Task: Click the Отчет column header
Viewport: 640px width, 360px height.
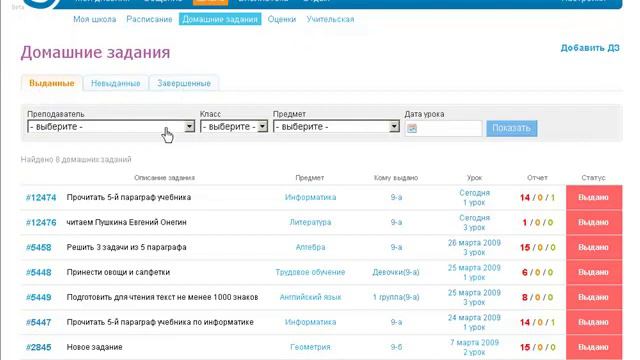Action: point(537,178)
